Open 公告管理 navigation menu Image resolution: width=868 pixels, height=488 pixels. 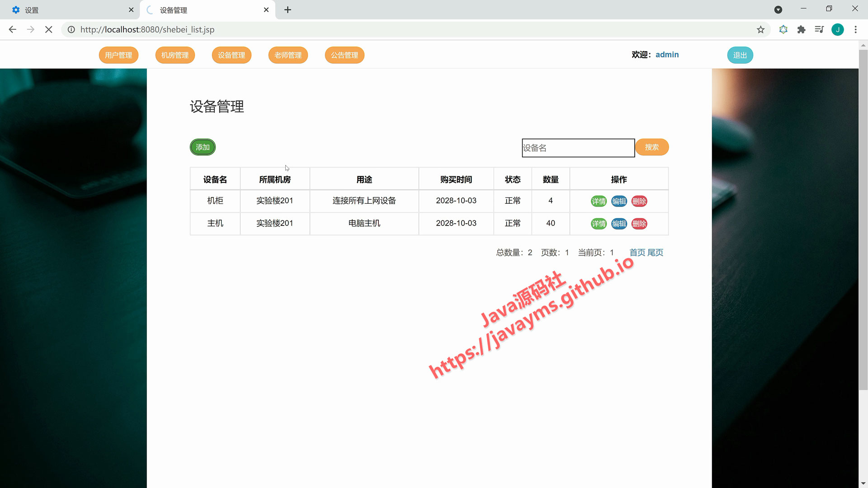click(344, 55)
